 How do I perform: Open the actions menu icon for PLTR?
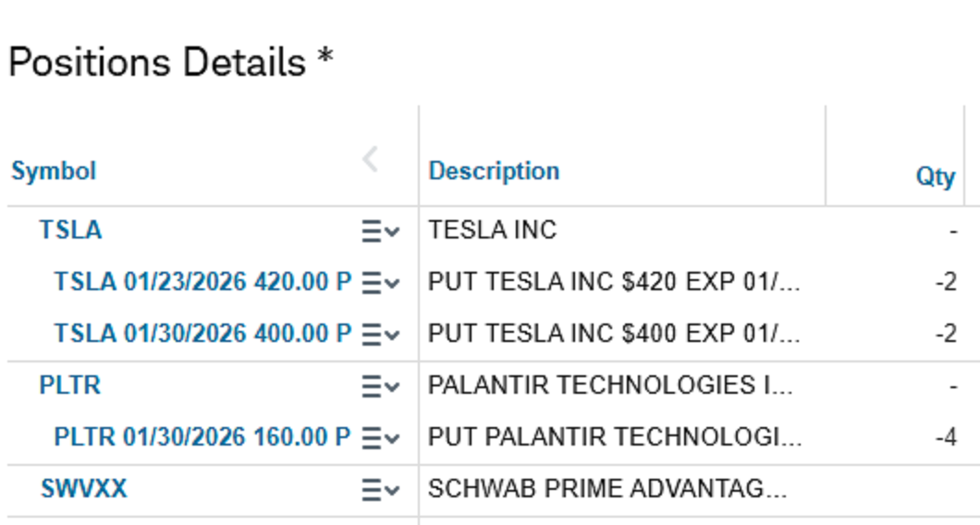380,385
